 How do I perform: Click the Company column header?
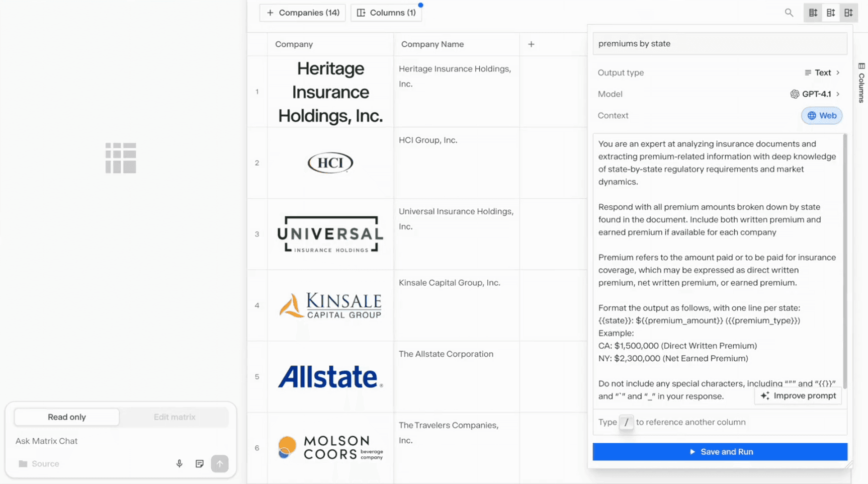point(330,44)
